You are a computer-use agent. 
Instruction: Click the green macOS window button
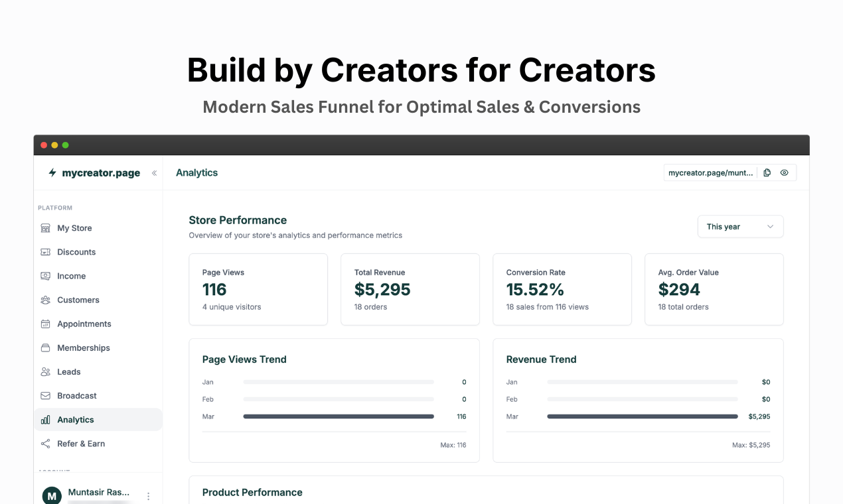pos(66,145)
